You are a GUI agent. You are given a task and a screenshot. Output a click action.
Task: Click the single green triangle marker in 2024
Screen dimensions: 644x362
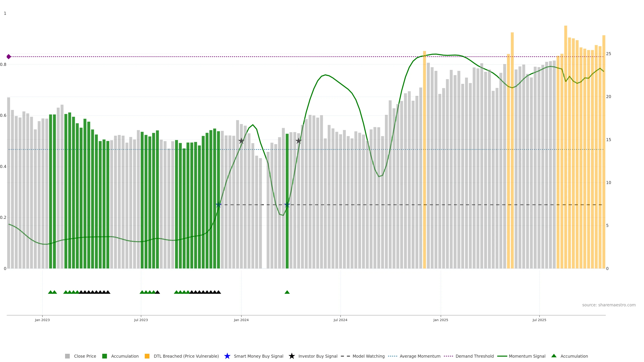(x=287, y=292)
